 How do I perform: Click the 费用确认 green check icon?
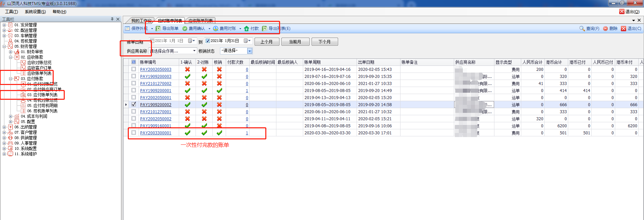point(185,29)
